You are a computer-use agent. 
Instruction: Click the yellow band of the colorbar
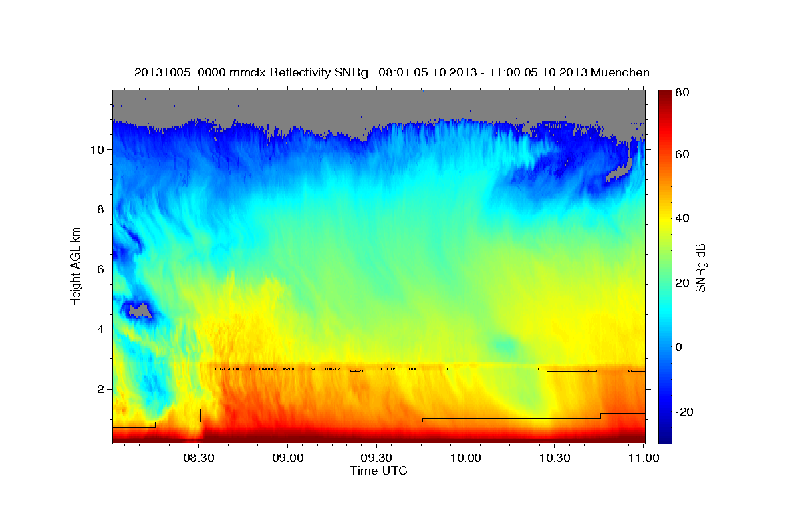(x=665, y=219)
